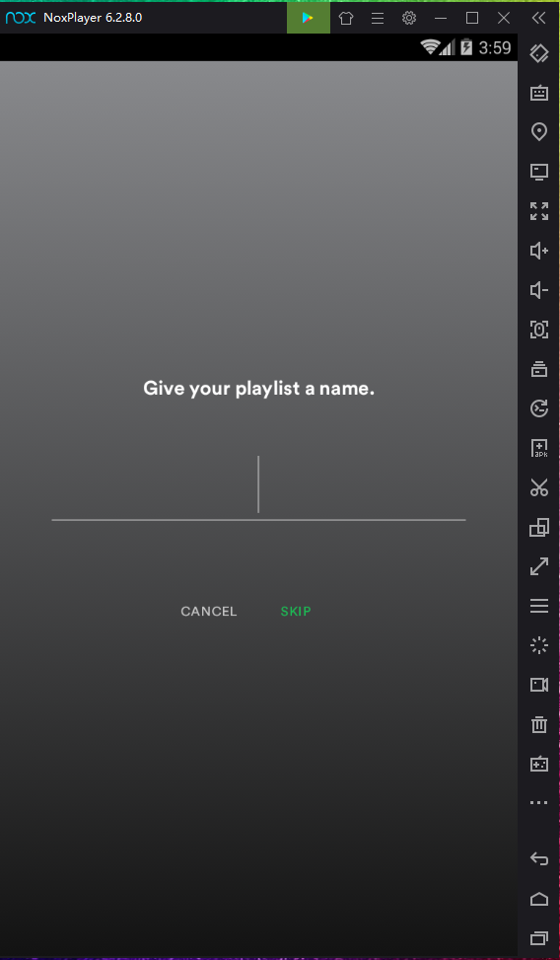
Task: Toggle fullscreen mode icon
Action: (538, 211)
